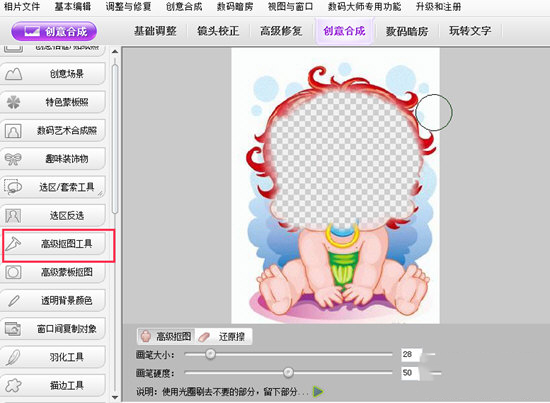This screenshot has height=403, width=550.
Task: Click the 描边工具 outline icon
Action: [13, 385]
